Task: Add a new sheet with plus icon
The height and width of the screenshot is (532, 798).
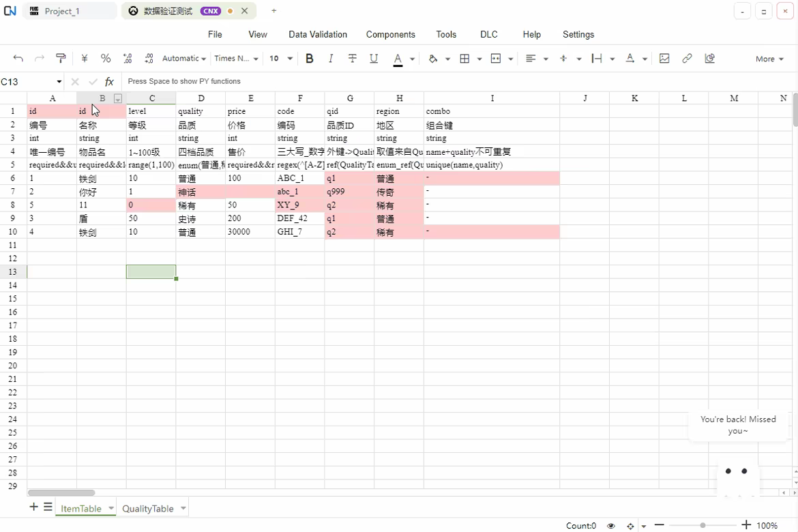Action: pos(33,507)
